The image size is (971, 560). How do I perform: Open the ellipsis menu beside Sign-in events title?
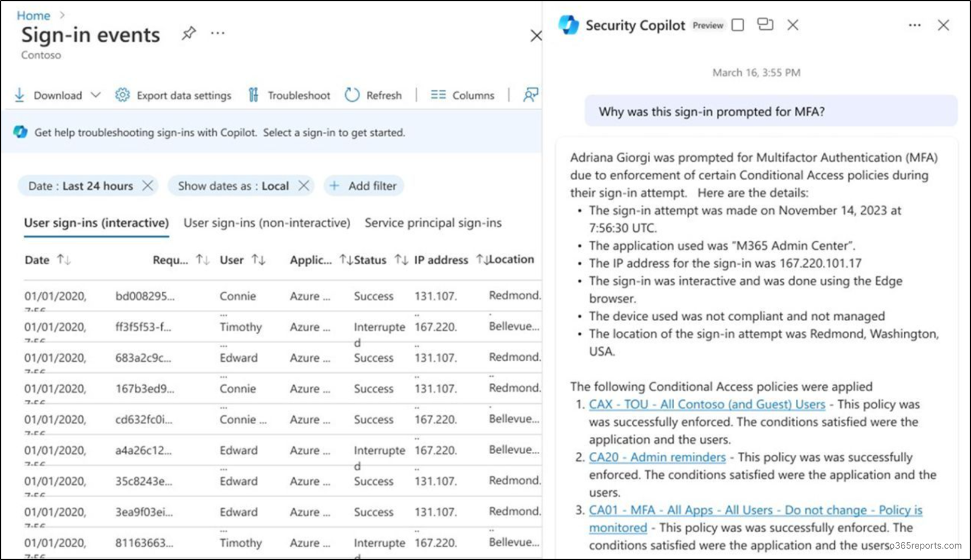pos(217,33)
